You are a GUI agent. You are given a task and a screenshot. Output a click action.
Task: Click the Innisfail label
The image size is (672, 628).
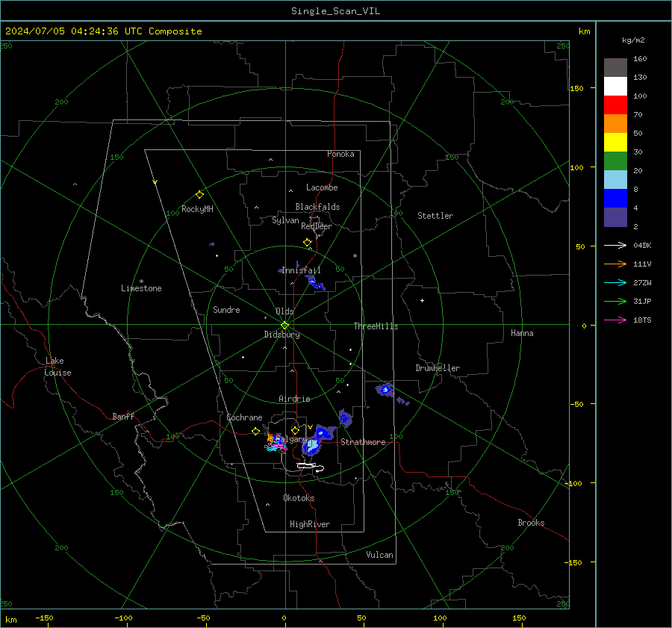coord(302,270)
